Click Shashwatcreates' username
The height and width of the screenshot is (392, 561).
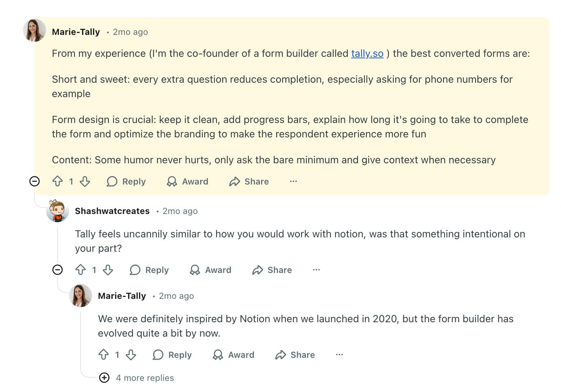point(112,211)
